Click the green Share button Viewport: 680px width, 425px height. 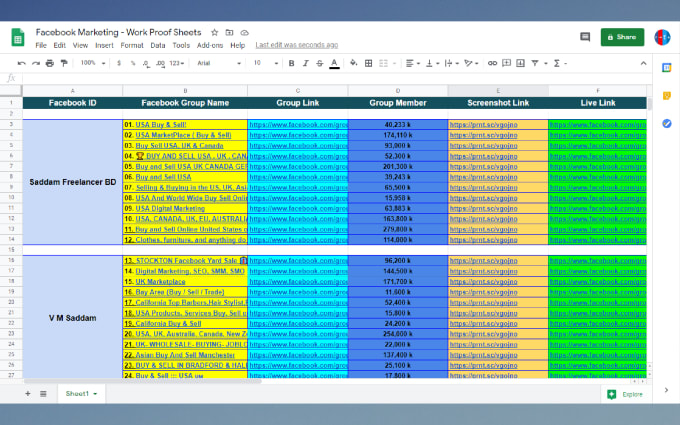pyautogui.click(x=622, y=37)
